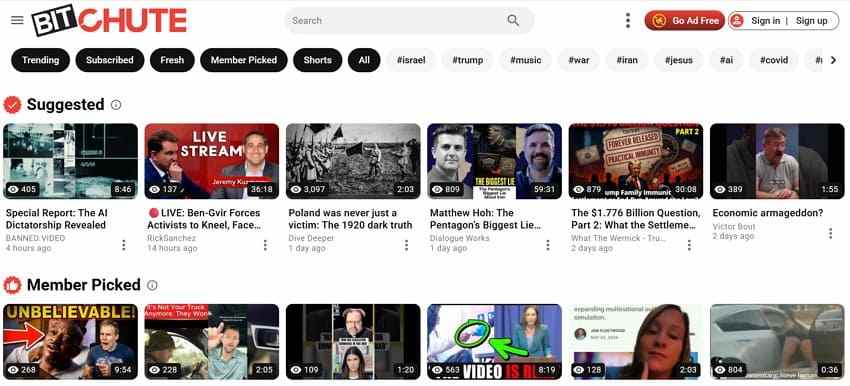
Task: Open the hamburger navigation menu
Action: (x=17, y=21)
